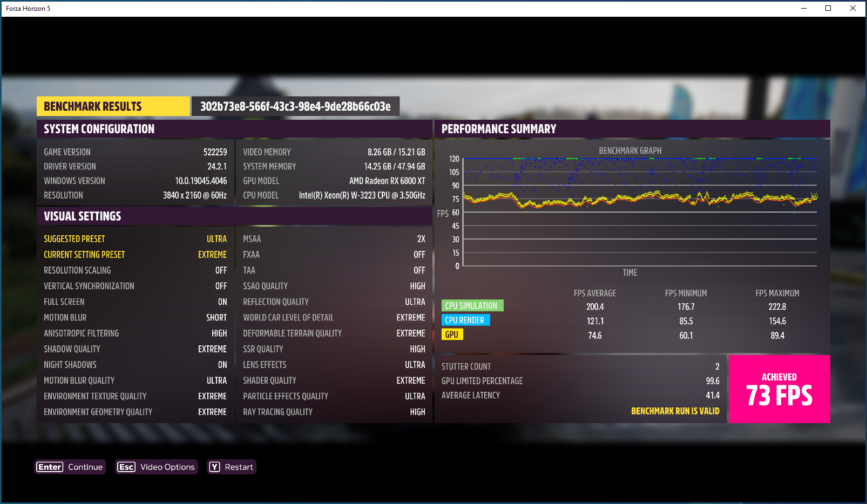Image resolution: width=867 pixels, height=504 pixels.
Task: Click the SSR Quality row
Action: point(334,349)
